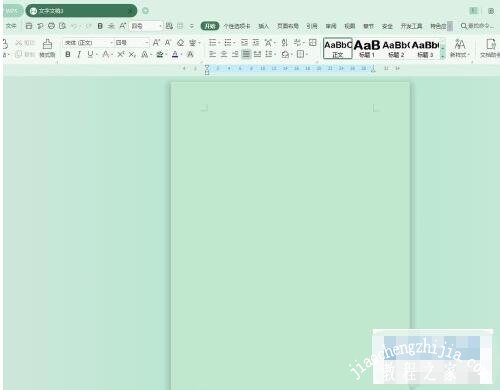This screenshot has height=390, width=500.
Task: Open a new tab with plus button
Action: coord(145,11)
